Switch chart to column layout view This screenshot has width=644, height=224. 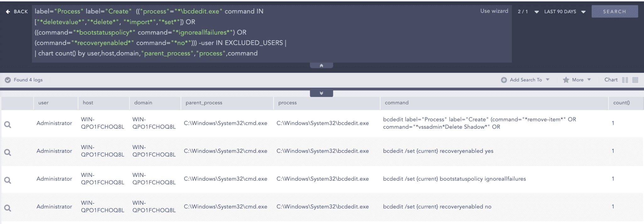(x=625, y=80)
